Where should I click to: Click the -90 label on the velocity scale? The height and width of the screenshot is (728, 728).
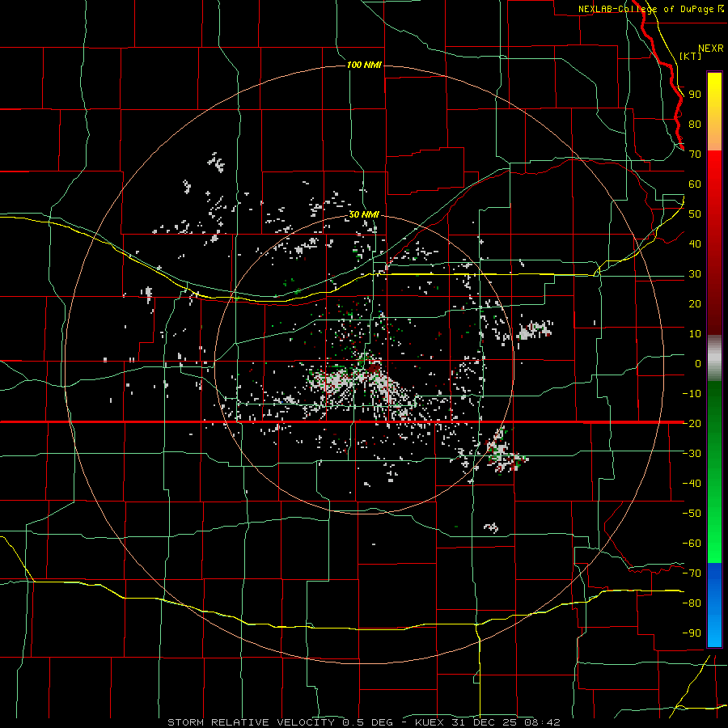pos(692,633)
